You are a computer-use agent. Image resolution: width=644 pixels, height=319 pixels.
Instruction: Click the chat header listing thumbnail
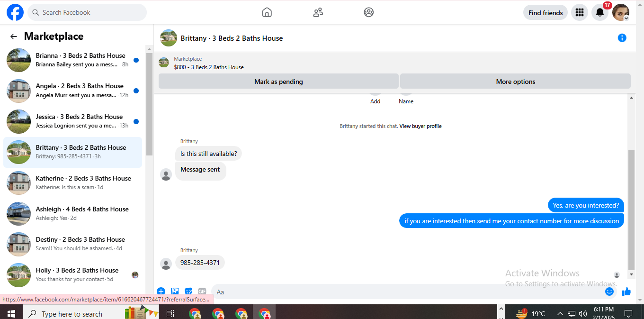pyautogui.click(x=169, y=38)
